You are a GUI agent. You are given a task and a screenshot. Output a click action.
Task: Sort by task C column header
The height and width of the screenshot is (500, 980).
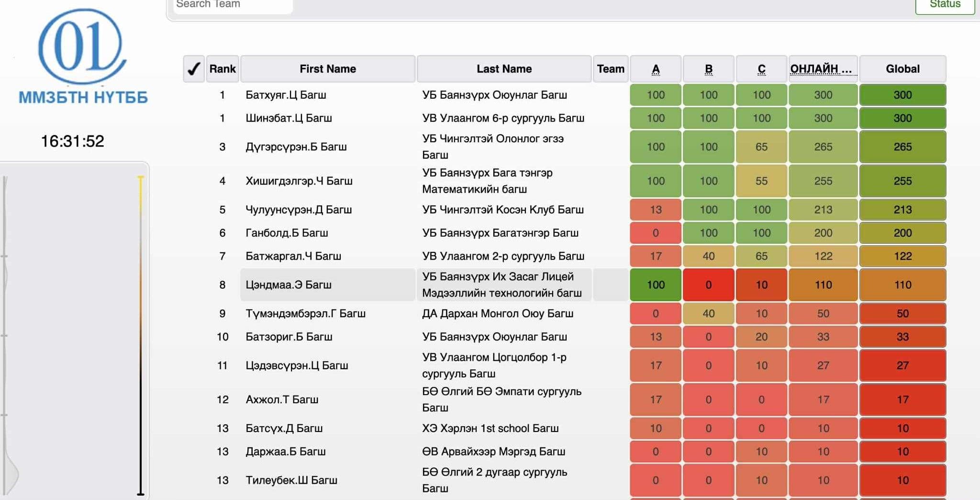click(x=761, y=69)
